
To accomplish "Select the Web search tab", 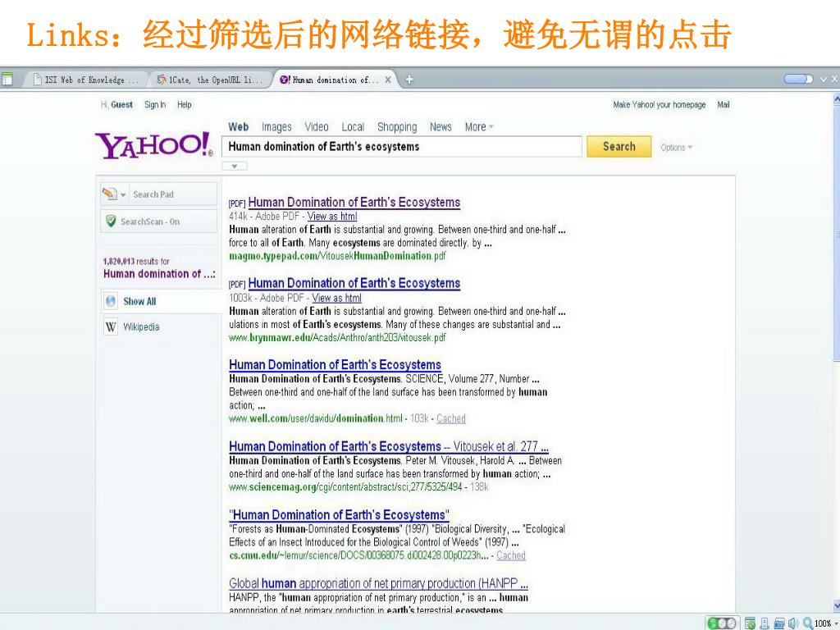I will pyautogui.click(x=239, y=127).
